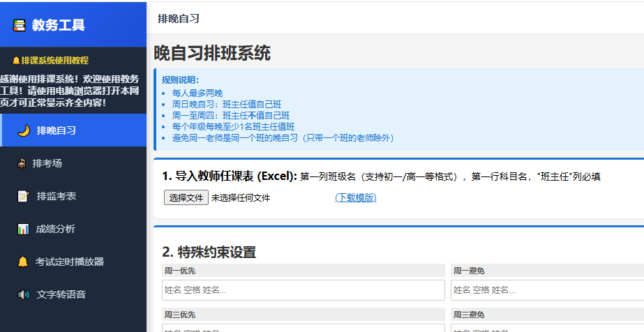Click the 下载模版 download link
Image resolution: width=644 pixels, height=332 pixels.
point(356,198)
